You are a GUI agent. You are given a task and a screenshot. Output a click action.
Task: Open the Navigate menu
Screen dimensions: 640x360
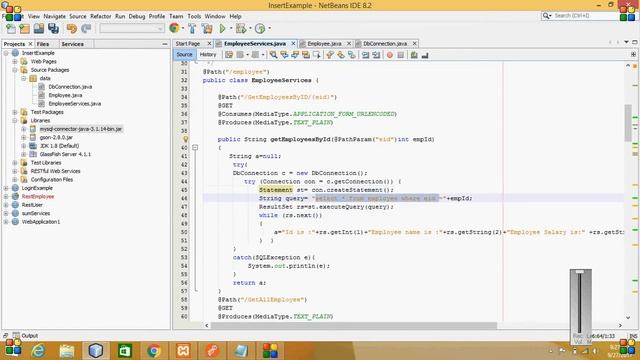pos(55,16)
